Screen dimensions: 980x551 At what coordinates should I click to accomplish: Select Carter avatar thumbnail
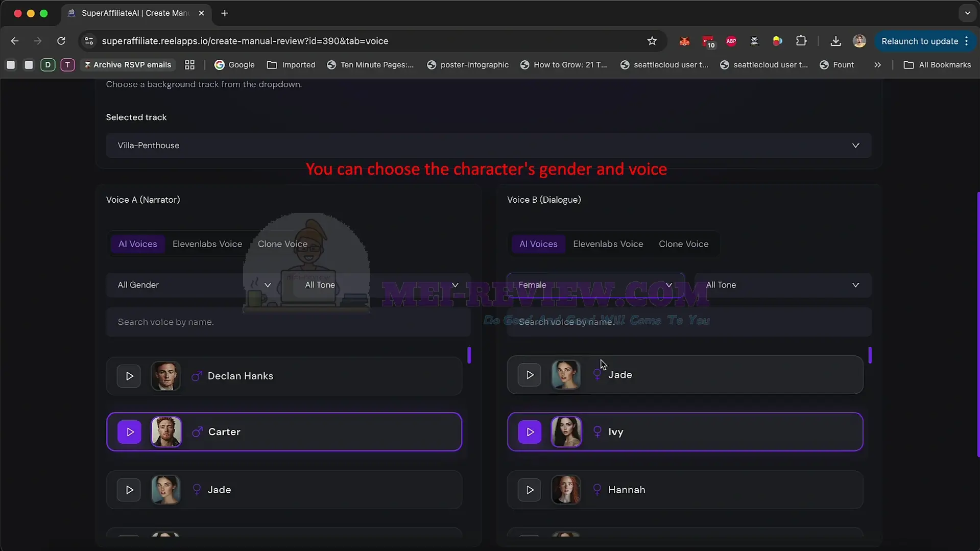click(x=166, y=432)
